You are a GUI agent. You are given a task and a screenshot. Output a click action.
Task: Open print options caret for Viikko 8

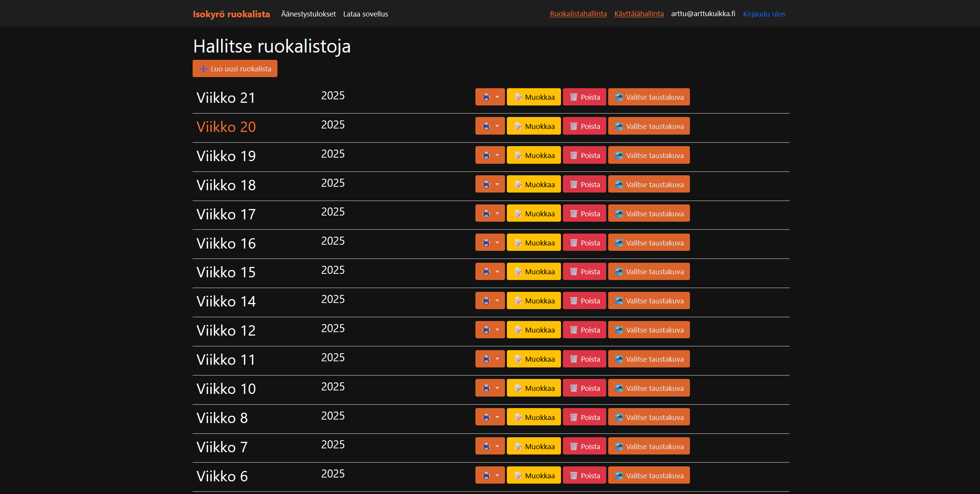click(497, 417)
